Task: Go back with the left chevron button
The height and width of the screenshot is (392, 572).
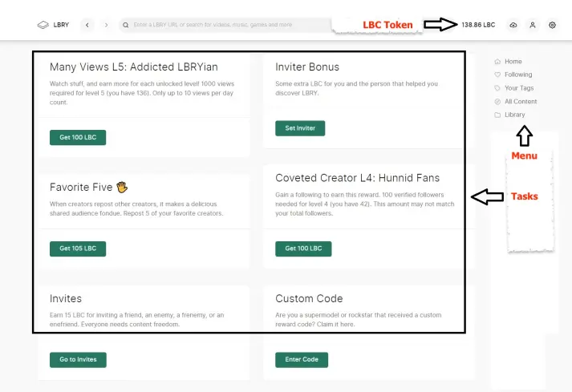Action: click(87, 25)
